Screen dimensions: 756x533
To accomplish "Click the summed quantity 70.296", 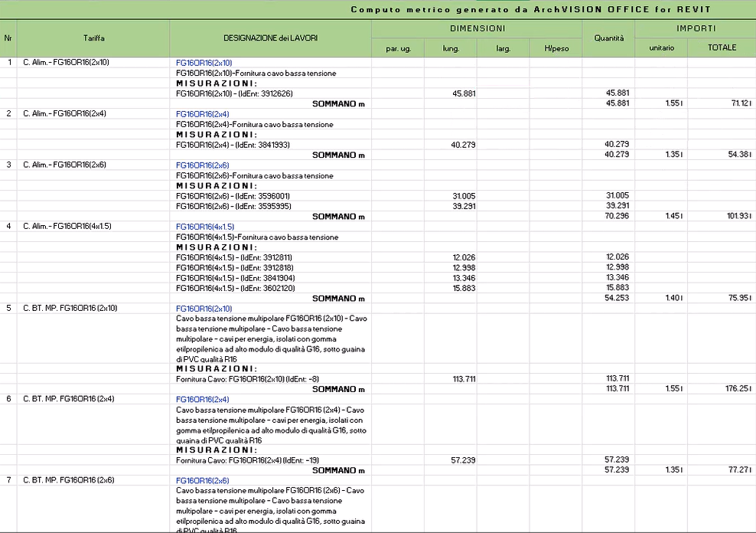I will click(x=617, y=216).
